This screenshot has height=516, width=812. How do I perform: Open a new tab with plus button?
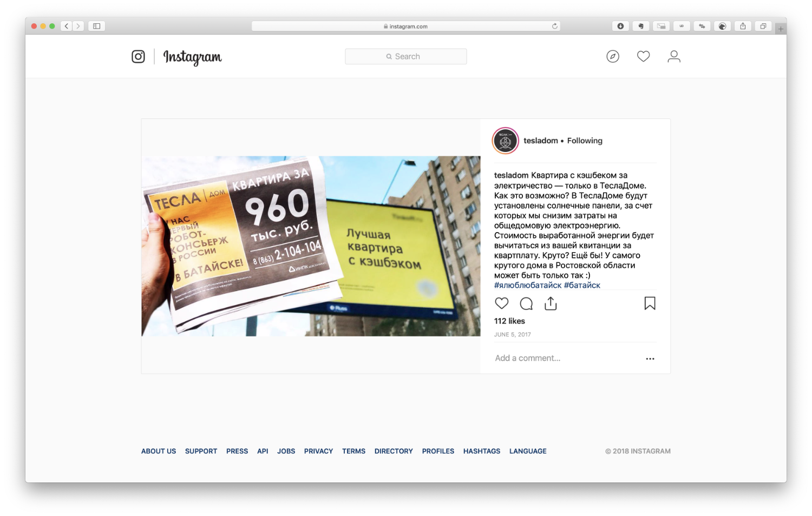pyautogui.click(x=781, y=29)
